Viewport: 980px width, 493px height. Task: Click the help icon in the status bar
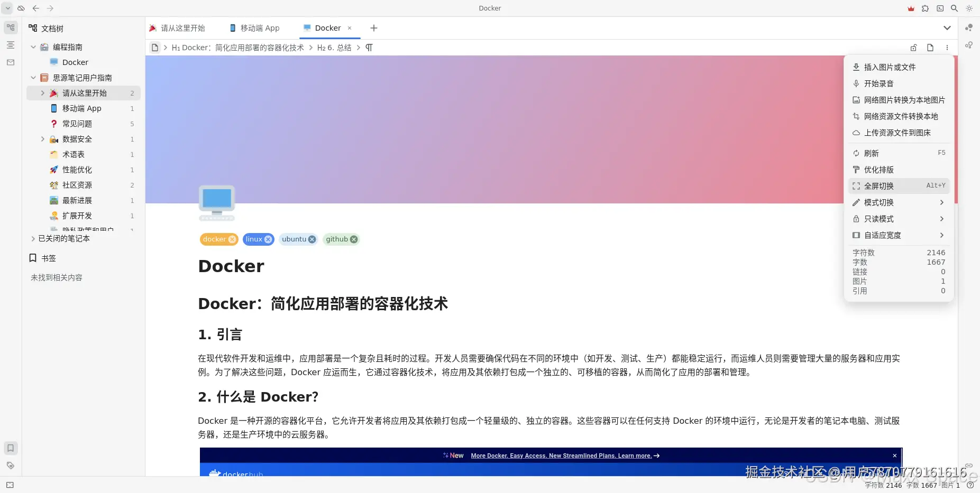tap(970, 485)
